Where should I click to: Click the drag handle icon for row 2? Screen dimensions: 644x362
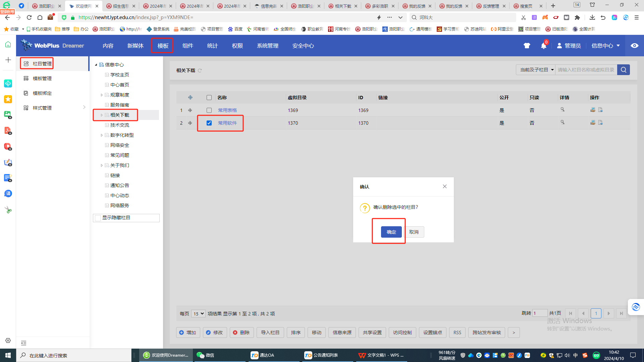pyautogui.click(x=190, y=123)
